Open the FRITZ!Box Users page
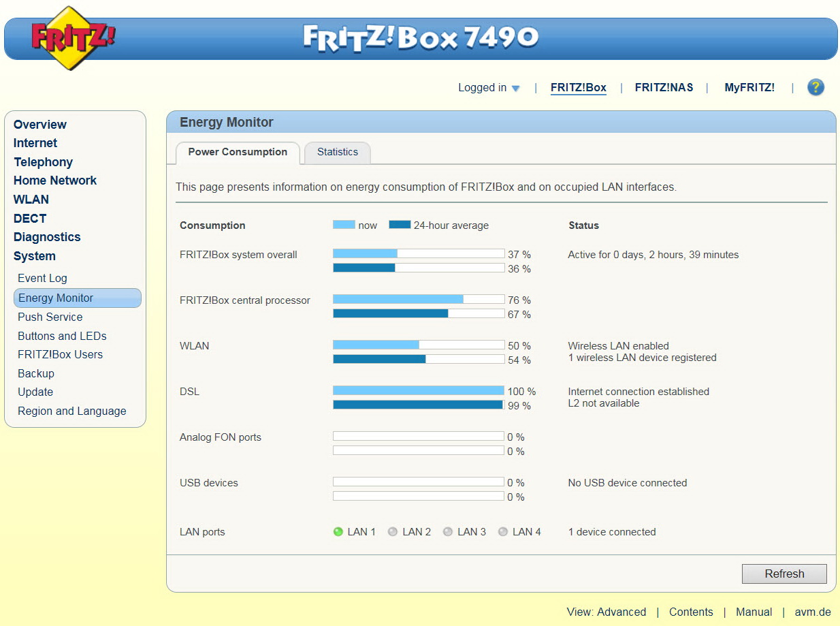Image resolution: width=840 pixels, height=626 pixels. pos(60,354)
